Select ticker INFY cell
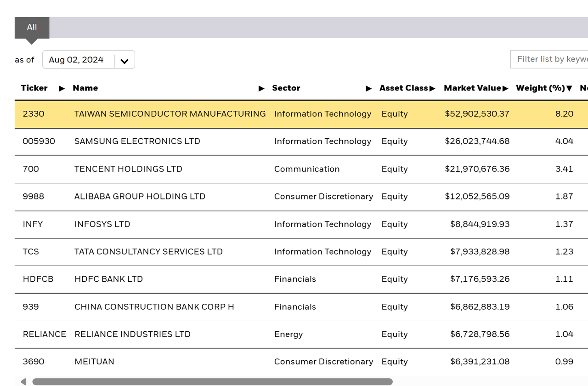588x386 pixels. (33, 224)
